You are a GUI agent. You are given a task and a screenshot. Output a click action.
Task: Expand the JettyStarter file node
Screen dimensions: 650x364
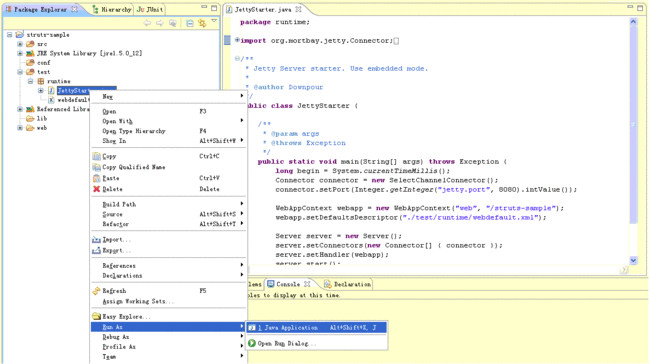click(41, 90)
